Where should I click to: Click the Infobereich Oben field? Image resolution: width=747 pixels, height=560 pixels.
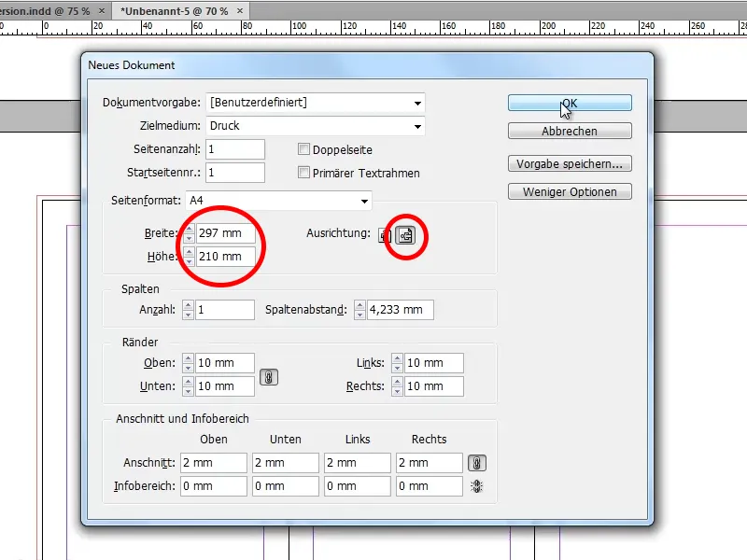(214, 486)
